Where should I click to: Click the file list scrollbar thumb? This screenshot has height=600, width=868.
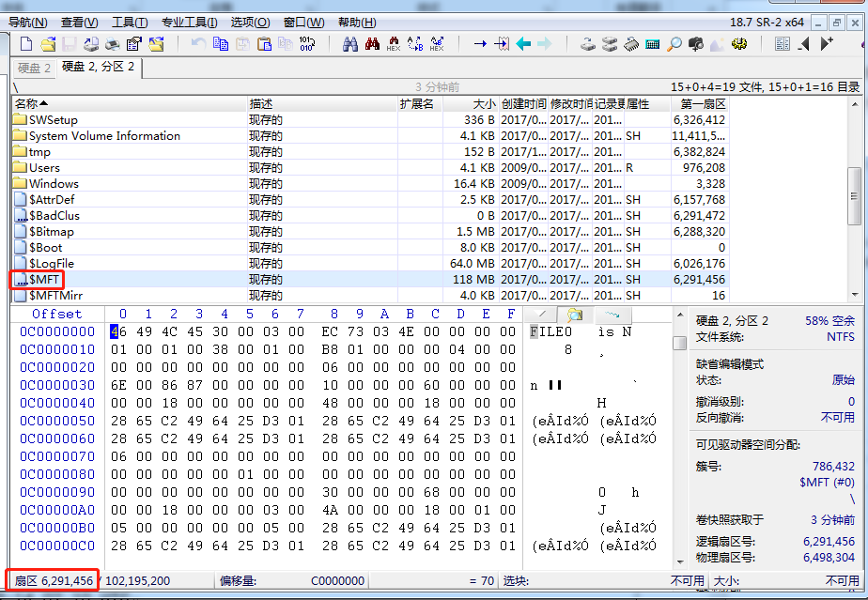[x=855, y=196]
